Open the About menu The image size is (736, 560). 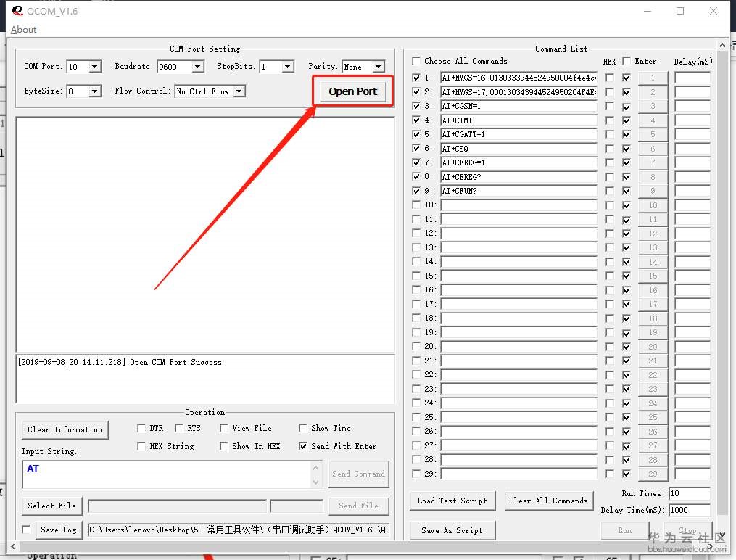coord(23,30)
